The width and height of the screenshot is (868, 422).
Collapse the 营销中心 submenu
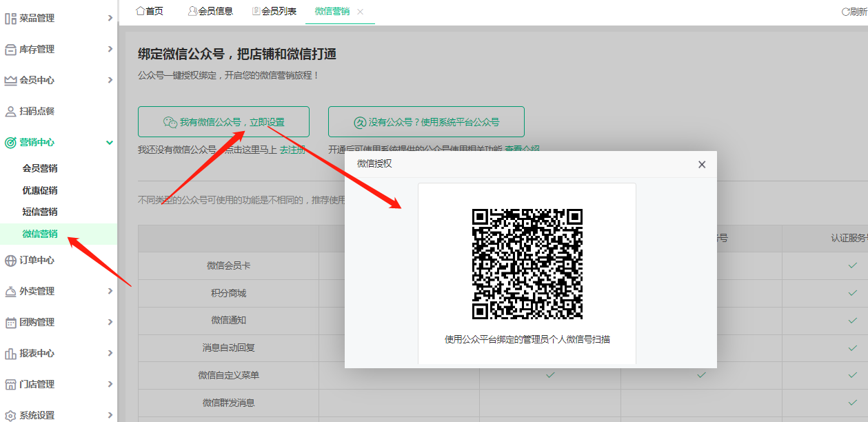(109, 142)
